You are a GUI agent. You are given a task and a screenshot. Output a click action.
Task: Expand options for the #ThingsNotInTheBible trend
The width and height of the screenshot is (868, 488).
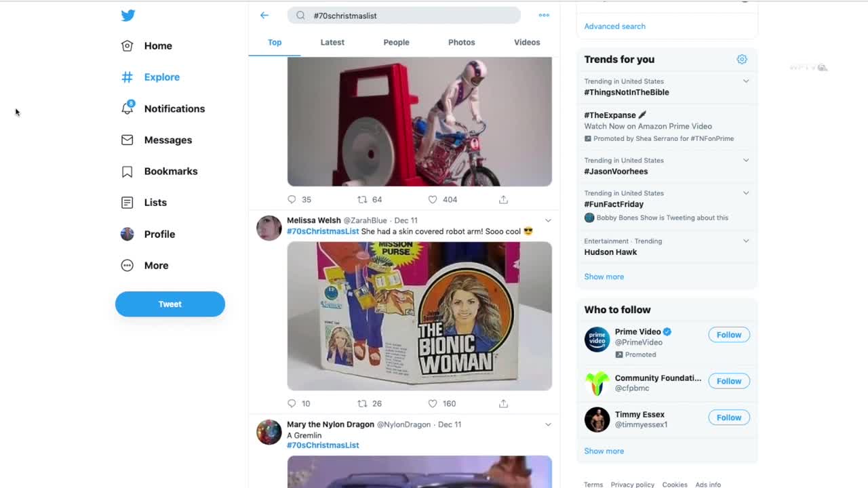[x=746, y=81]
